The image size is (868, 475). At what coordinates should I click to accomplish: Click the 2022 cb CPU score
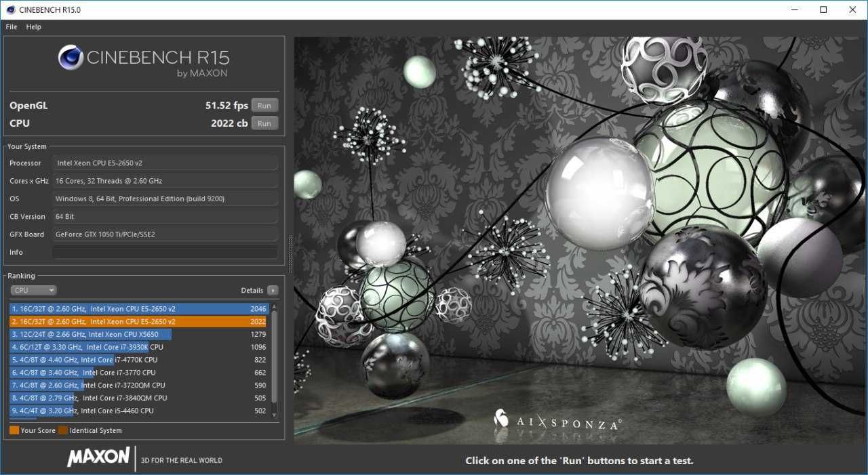click(229, 123)
